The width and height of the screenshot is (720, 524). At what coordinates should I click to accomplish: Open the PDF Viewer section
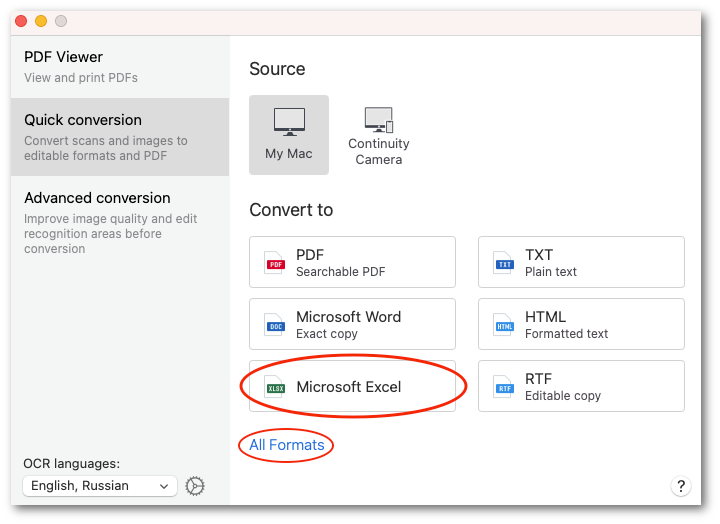pos(120,67)
